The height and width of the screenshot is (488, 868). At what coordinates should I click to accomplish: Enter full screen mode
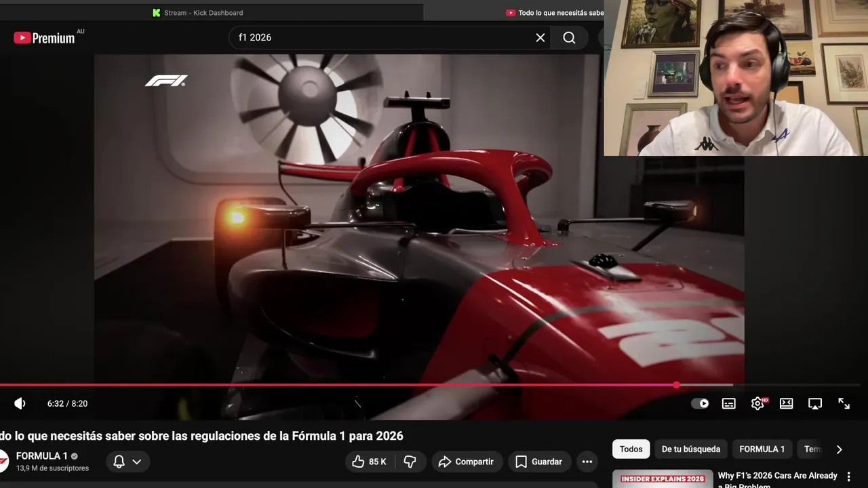pos(844,403)
